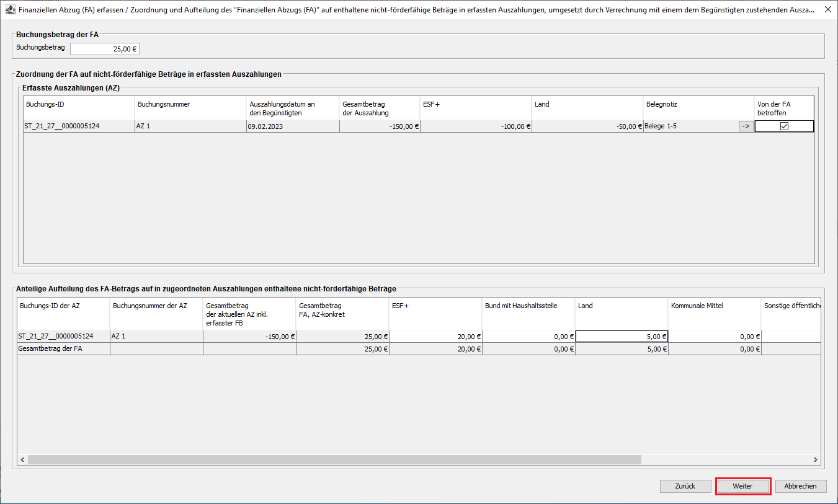Toggle 'Von der FA betroffen' checkbox

click(784, 126)
